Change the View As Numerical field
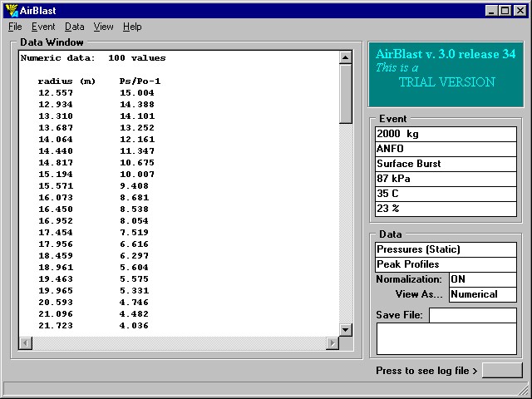Image resolution: width=532 pixels, height=399 pixels. pyautogui.click(x=483, y=294)
